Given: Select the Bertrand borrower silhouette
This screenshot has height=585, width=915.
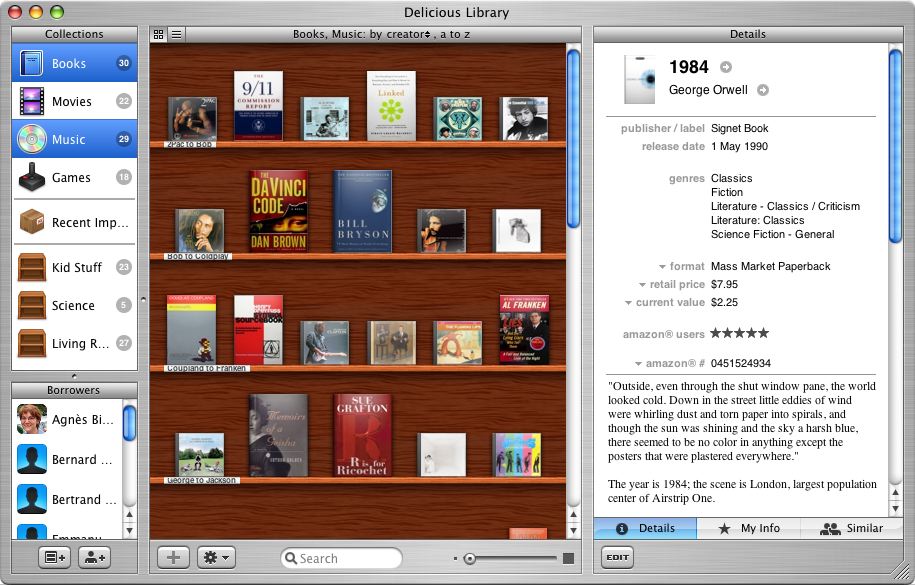Looking at the screenshot, I should pos(32,499).
